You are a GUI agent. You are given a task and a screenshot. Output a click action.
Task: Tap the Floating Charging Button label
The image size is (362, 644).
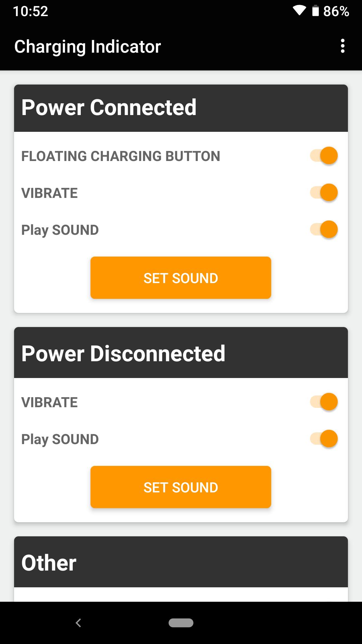(x=121, y=156)
